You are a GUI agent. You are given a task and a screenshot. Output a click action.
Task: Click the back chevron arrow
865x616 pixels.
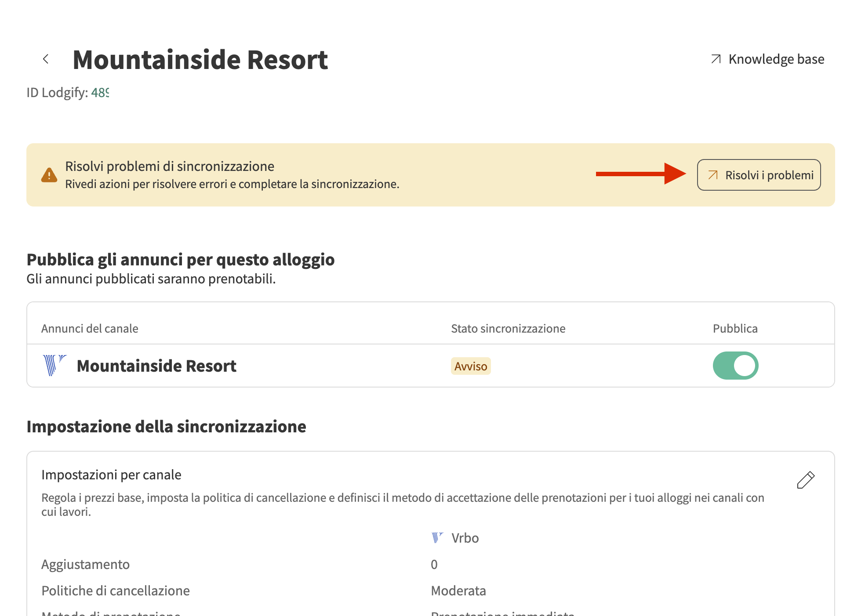(x=46, y=59)
